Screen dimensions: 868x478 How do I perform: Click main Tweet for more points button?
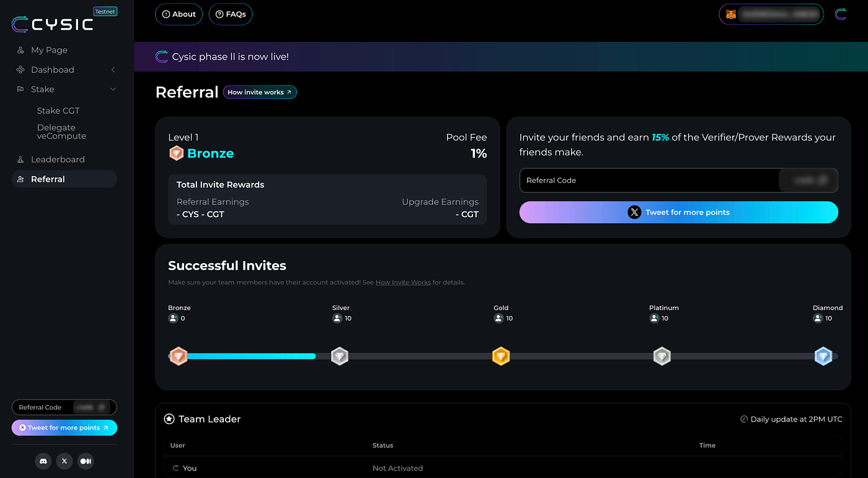pyautogui.click(x=679, y=212)
